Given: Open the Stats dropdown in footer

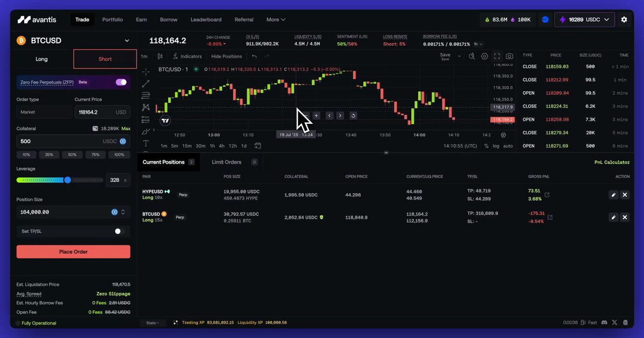Looking at the screenshot, I should [153, 323].
